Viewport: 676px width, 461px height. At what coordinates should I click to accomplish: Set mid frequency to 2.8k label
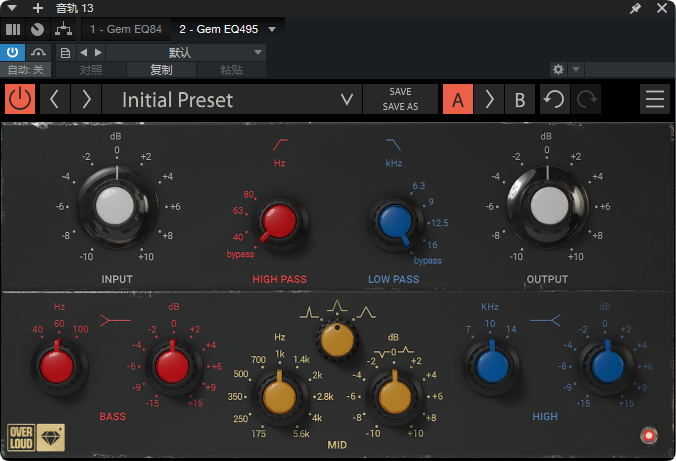click(x=325, y=396)
